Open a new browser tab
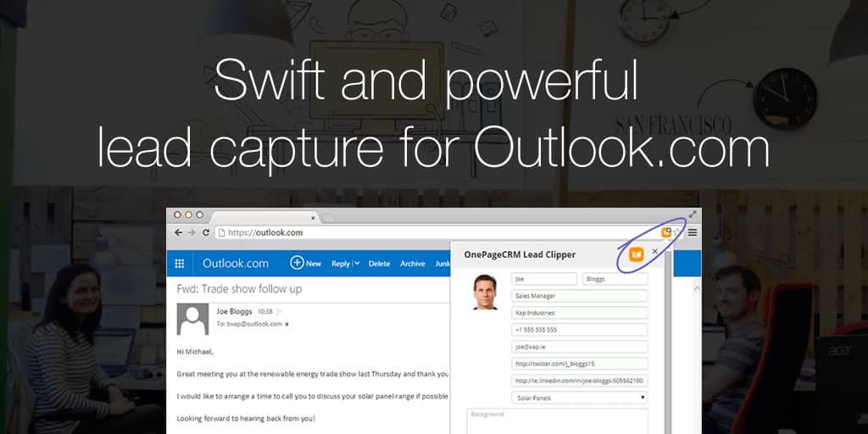The height and width of the screenshot is (434, 868). (x=329, y=218)
